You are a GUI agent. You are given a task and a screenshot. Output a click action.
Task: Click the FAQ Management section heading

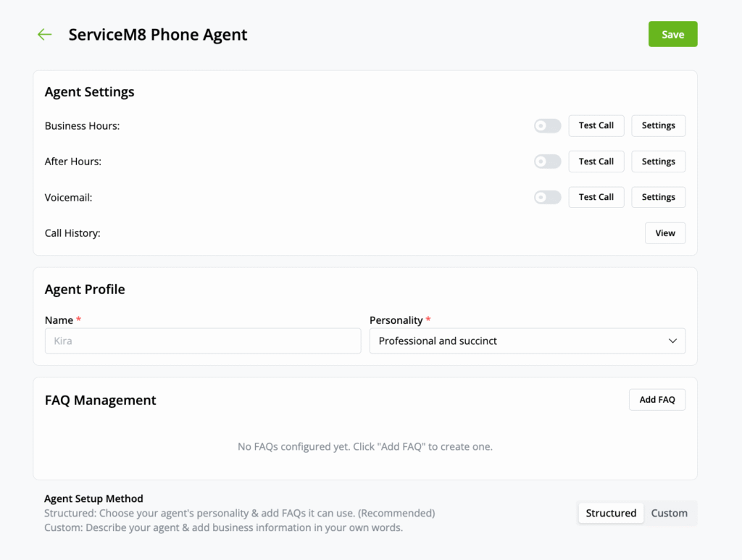pos(100,400)
